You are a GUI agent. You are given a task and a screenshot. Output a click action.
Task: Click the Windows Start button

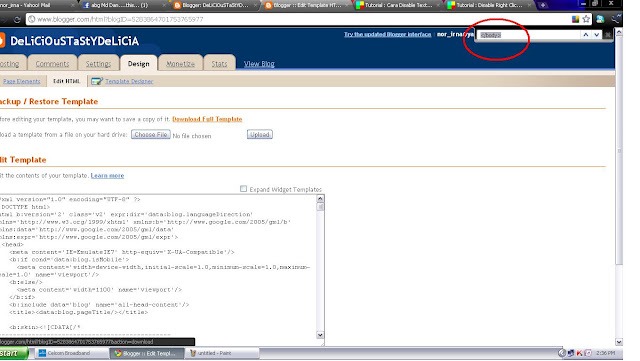[x=13, y=353]
